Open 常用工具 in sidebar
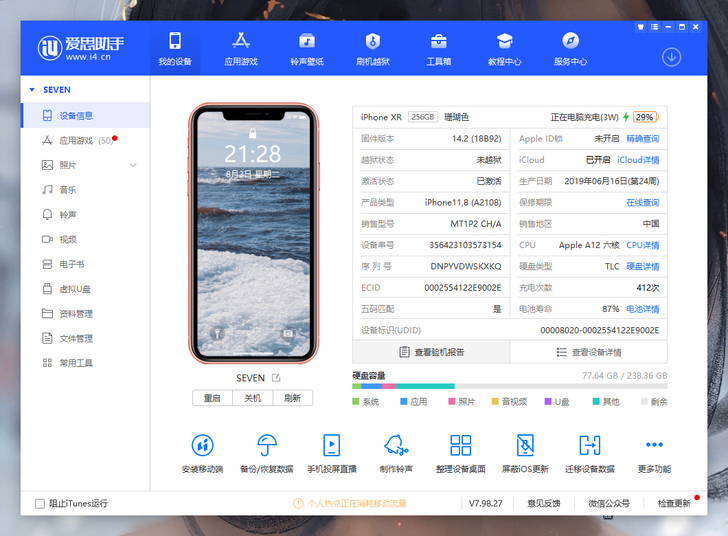 click(86, 363)
